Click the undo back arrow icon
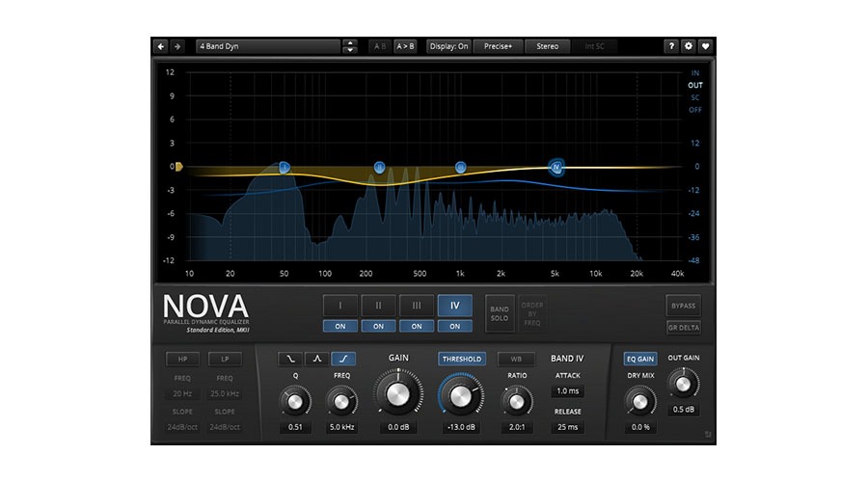868x482 pixels. point(160,46)
